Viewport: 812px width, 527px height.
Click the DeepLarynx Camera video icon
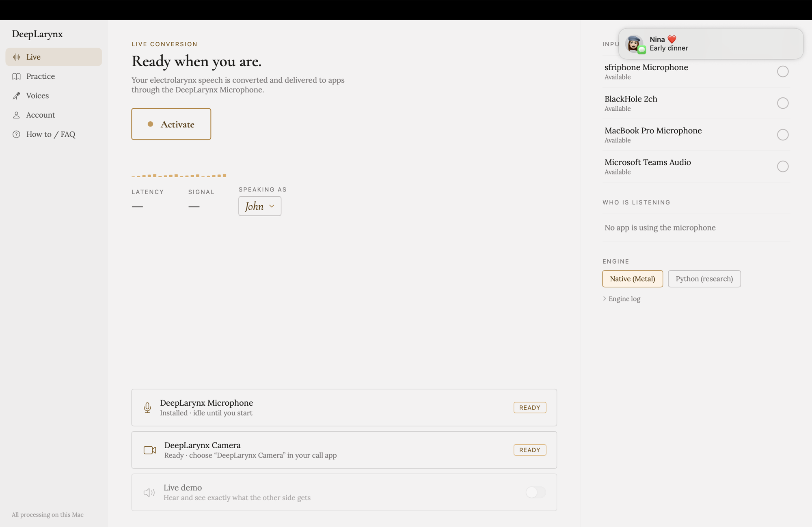tap(150, 450)
